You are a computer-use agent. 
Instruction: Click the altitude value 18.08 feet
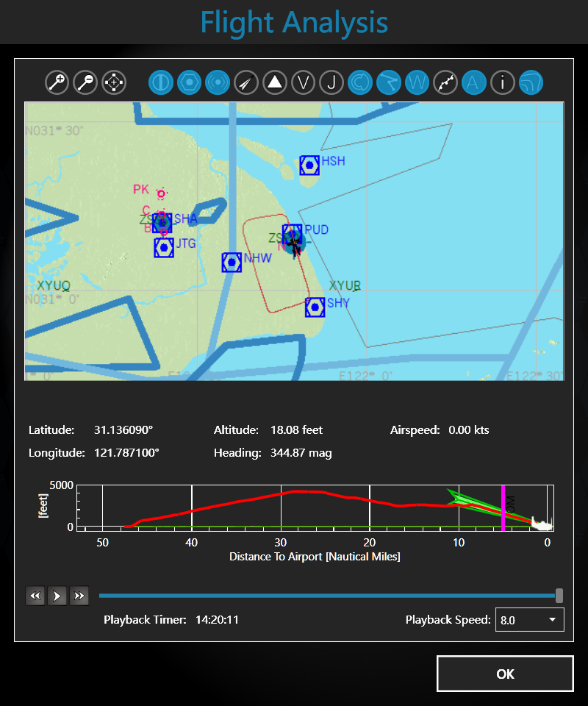click(x=296, y=430)
